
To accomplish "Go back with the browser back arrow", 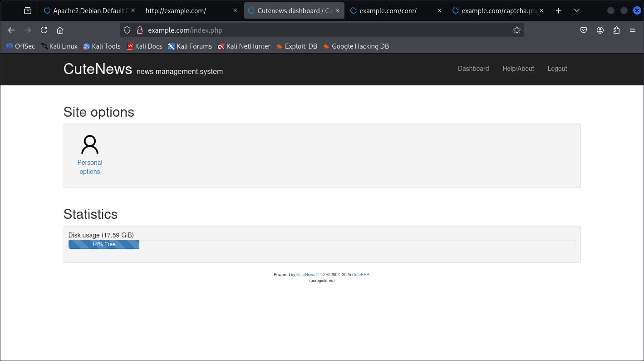I will pyautogui.click(x=11, y=30).
